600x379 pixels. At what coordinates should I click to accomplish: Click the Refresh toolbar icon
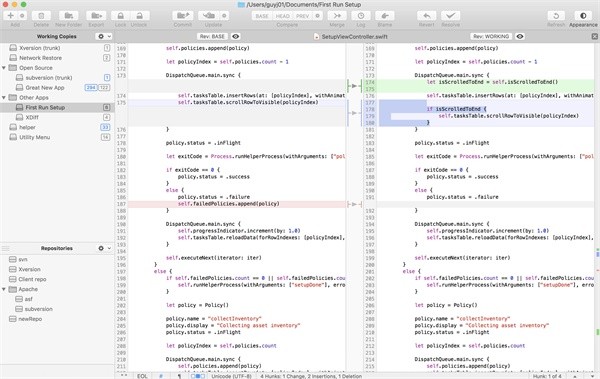click(556, 16)
